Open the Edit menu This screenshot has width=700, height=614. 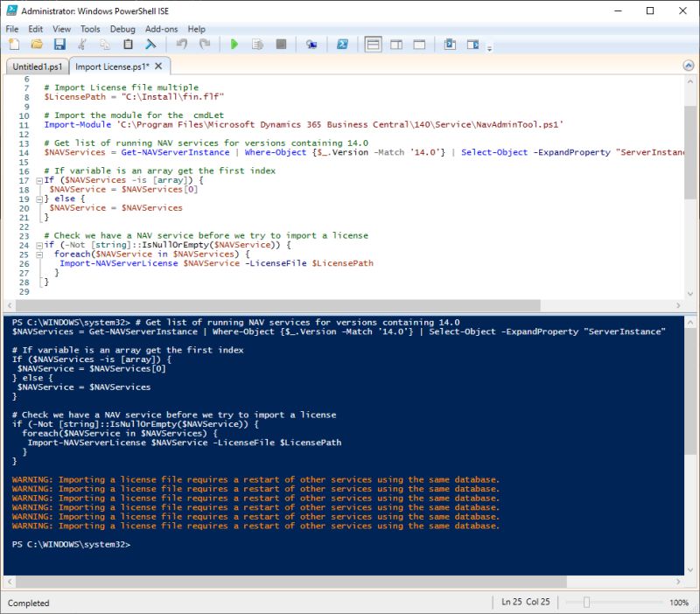(36, 29)
